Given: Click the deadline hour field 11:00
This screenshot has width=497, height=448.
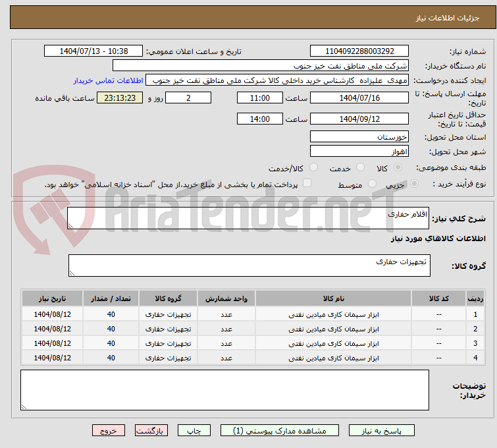Looking at the screenshot, I should pos(260,98).
